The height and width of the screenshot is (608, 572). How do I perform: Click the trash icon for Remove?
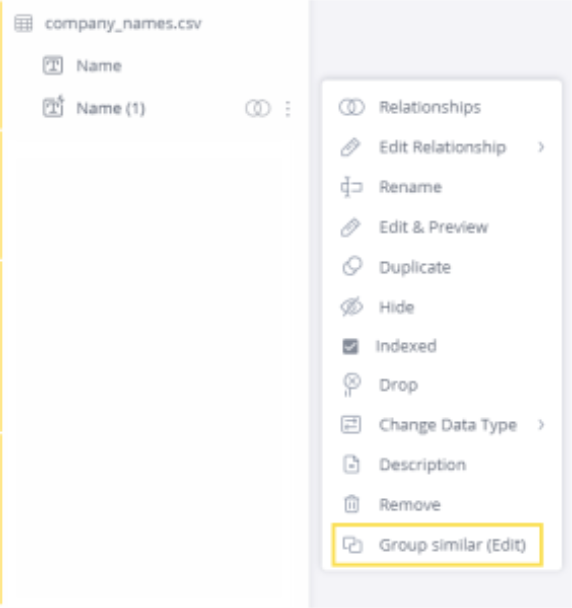351,504
